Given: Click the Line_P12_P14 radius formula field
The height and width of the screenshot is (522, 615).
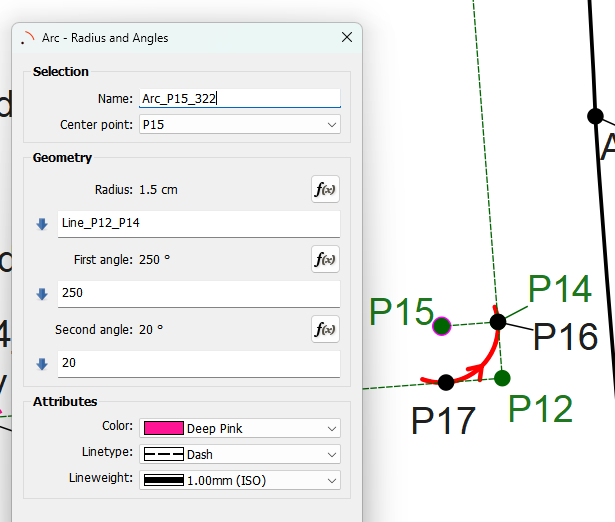Looking at the screenshot, I should [198, 224].
